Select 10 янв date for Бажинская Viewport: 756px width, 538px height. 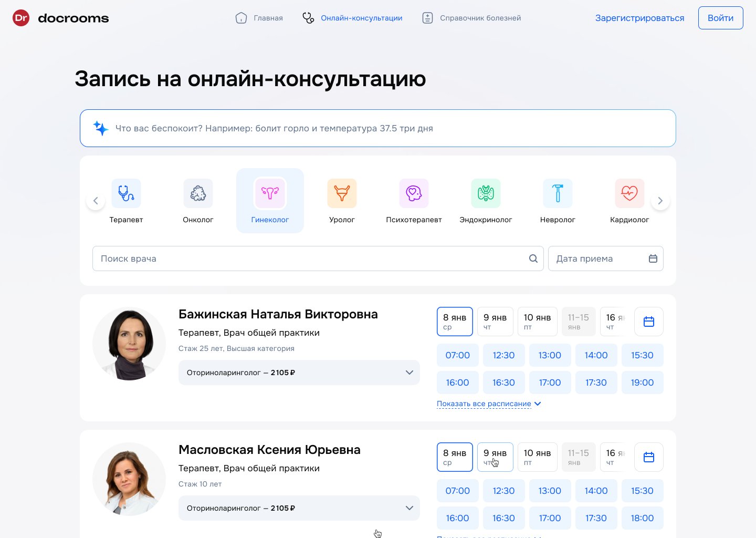point(538,322)
